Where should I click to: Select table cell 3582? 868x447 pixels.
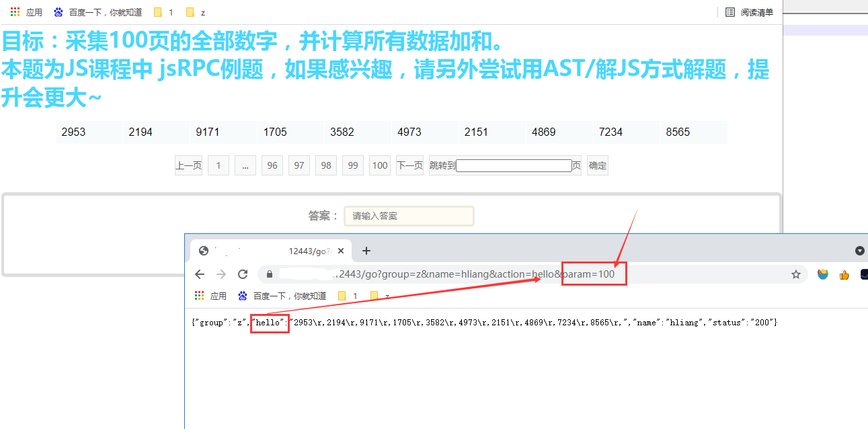(x=358, y=132)
